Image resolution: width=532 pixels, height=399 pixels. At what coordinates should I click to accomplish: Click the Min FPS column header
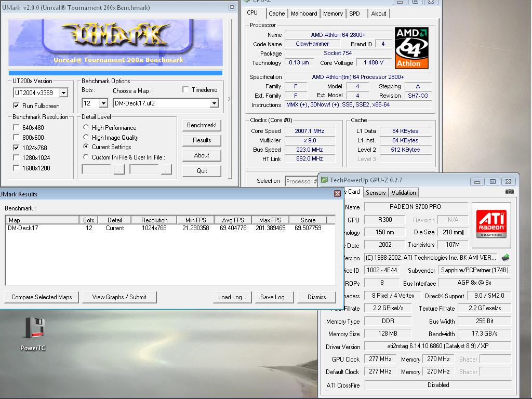pyautogui.click(x=196, y=220)
